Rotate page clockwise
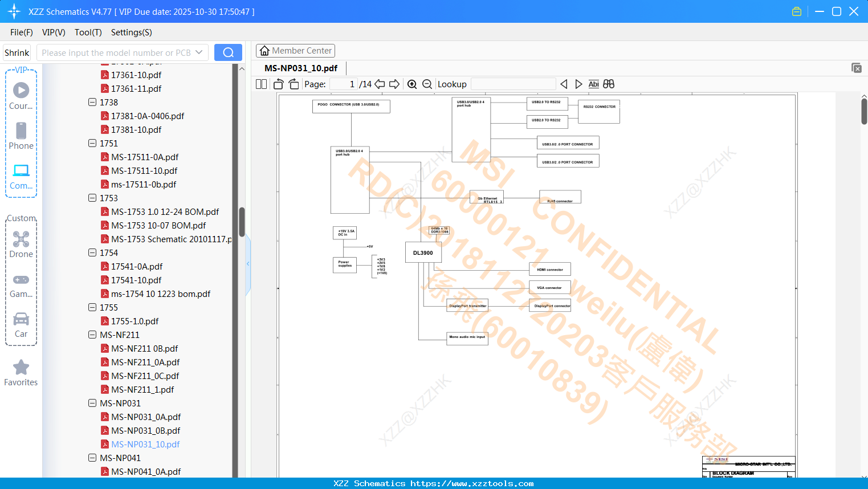Image resolution: width=868 pixels, height=489 pixels. [x=294, y=84]
